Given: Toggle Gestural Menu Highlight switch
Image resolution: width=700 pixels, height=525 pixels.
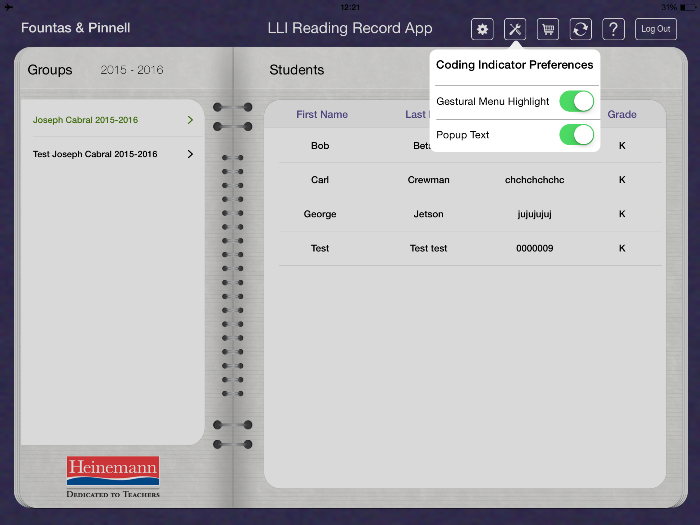Looking at the screenshot, I should tap(576, 101).
